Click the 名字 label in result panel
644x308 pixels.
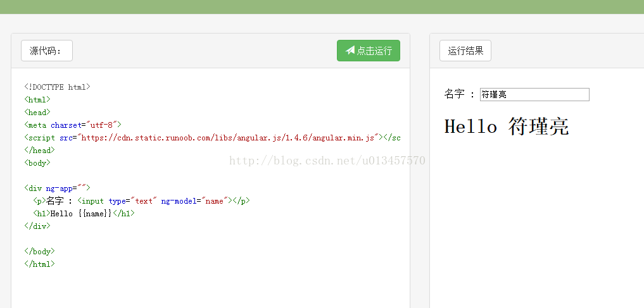[455, 94]
